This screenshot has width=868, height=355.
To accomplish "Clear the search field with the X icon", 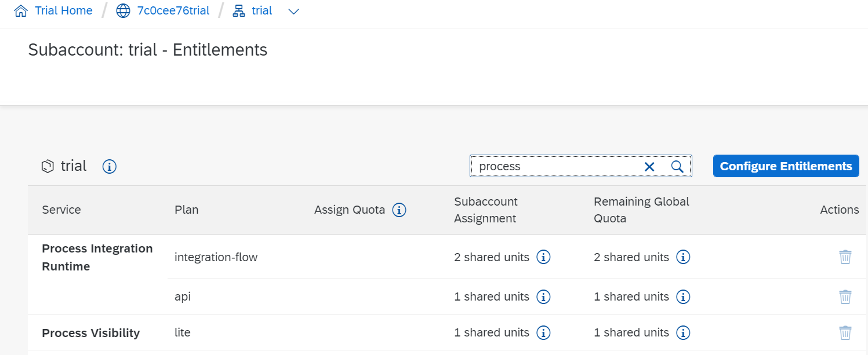I will (649, 166).
